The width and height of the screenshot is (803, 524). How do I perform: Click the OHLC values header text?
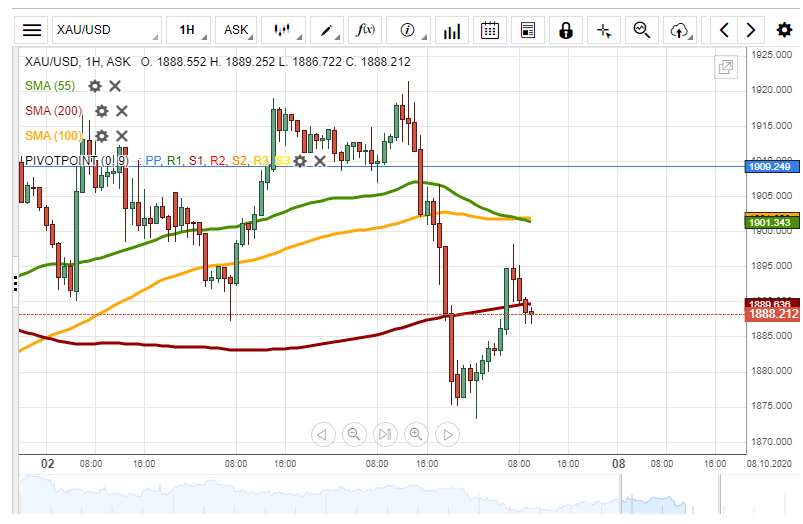[x=276, y=62]
